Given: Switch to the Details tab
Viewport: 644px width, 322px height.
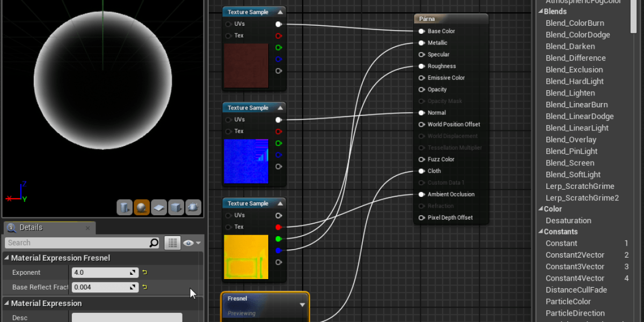Looking at the screenshot, I should tap(31, 228).
